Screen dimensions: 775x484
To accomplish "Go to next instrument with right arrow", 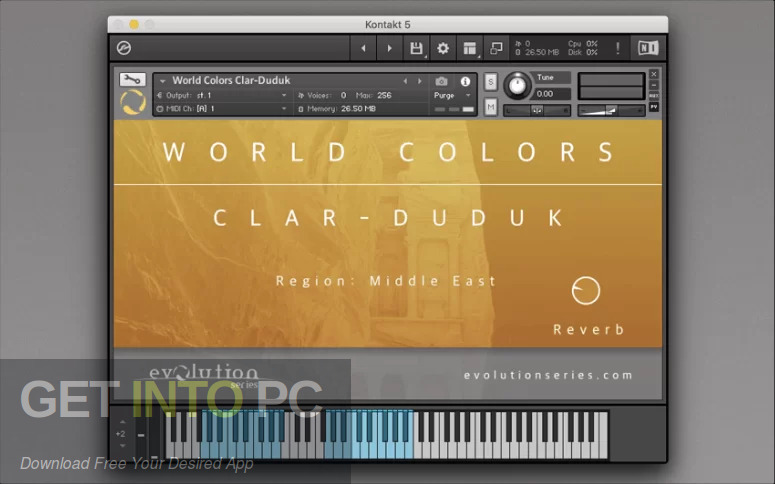I will (389, 48).
